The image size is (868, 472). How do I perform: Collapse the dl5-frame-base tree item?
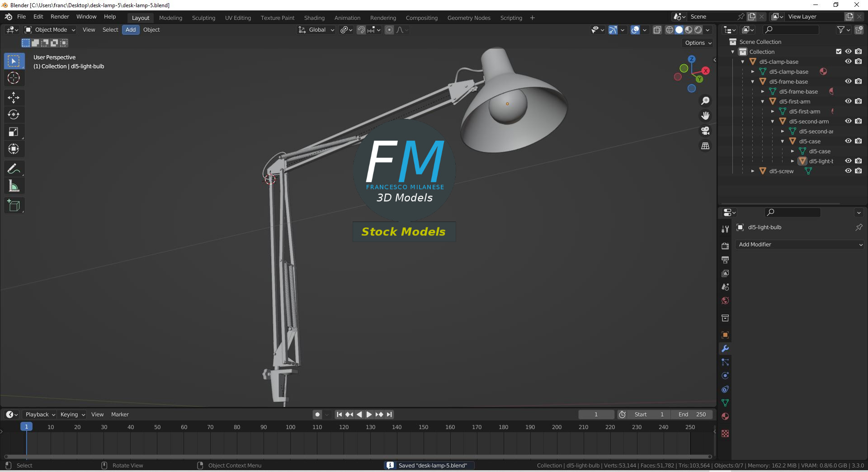753,82
